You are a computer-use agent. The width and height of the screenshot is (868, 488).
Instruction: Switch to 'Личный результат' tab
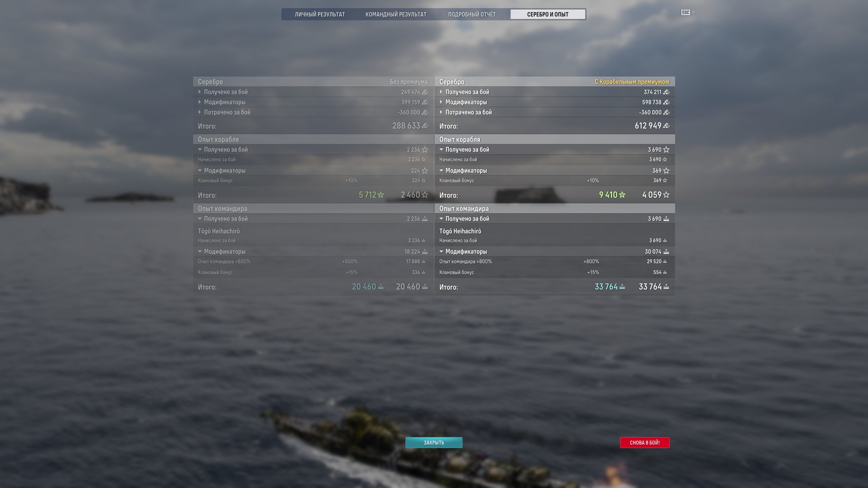coord(320,14)
